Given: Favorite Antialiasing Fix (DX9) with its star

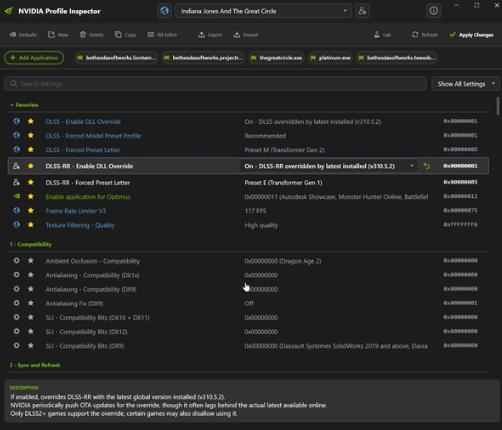Looking at the screenshot, I should pos(31,303).
